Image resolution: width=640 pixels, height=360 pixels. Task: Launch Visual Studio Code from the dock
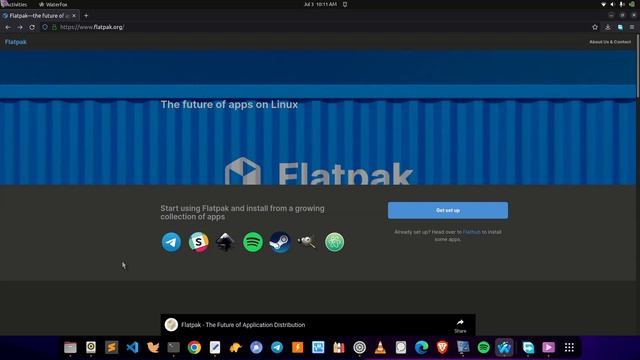[x=132, y=347]
